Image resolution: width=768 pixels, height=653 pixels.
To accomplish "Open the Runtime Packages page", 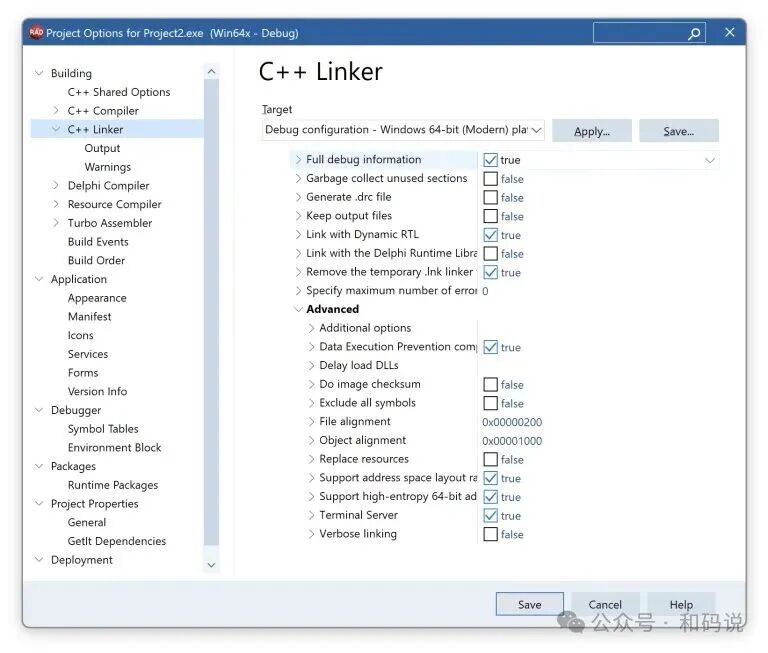I will click(113, 485).
